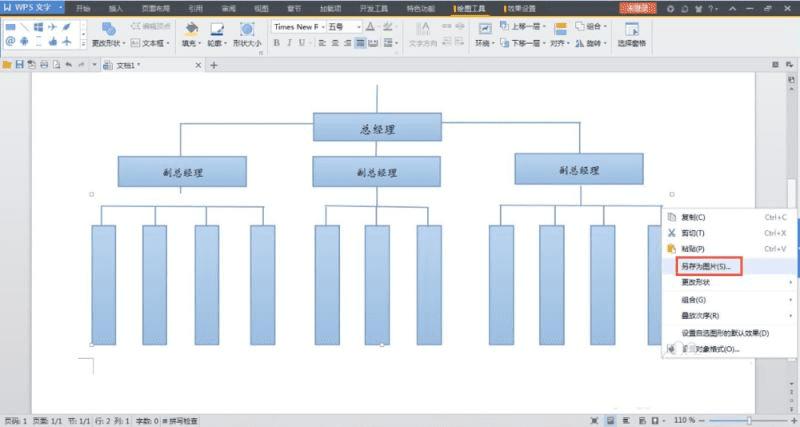The image size is (800, 427).
Task: Select the rectangle shape in the shapes gallery
Action: [x=10, y=27]
